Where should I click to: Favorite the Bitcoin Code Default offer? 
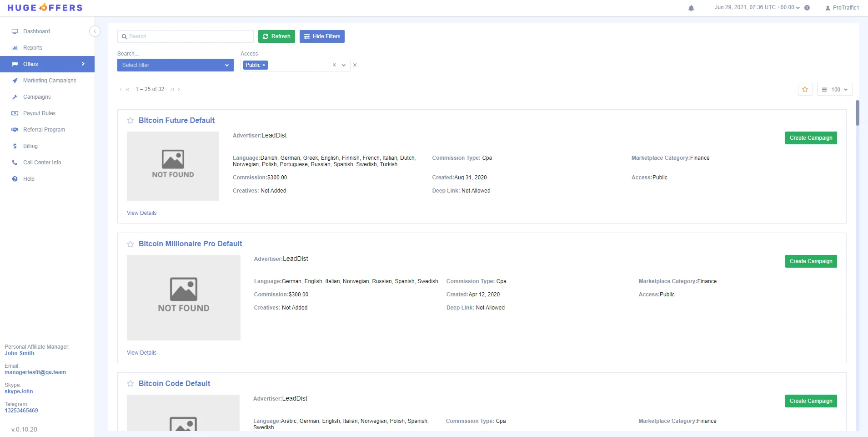130,384
